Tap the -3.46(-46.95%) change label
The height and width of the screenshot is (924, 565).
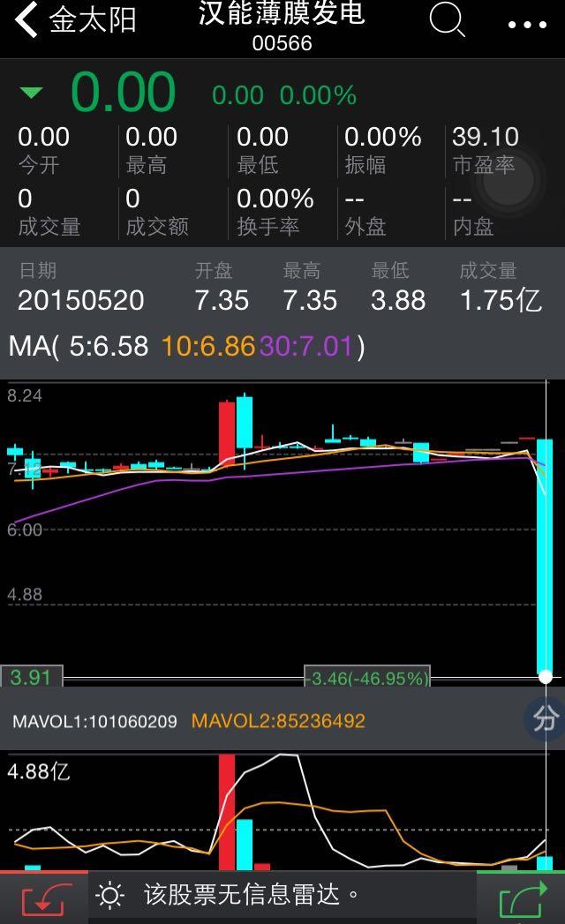pyautogui.click(x=367, y=678)
